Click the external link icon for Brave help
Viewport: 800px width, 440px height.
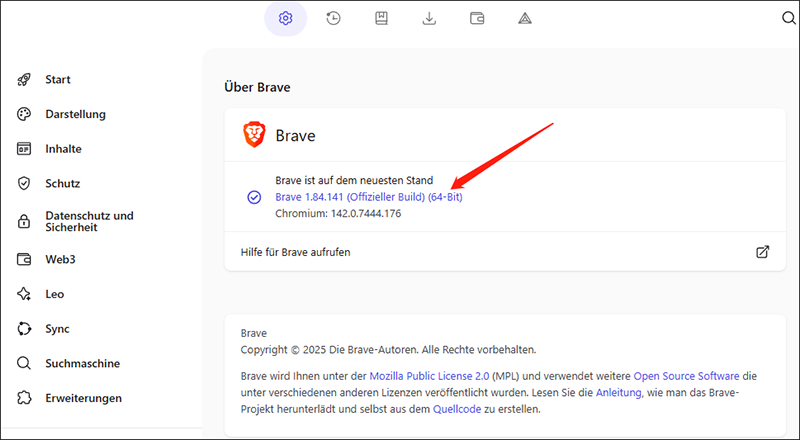[762, 252]
